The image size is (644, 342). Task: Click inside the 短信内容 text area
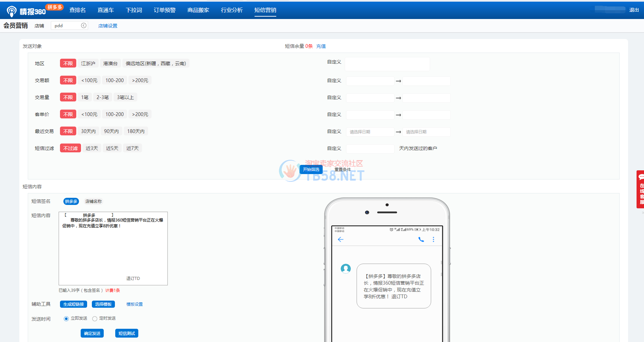click(x=113, y=248)
